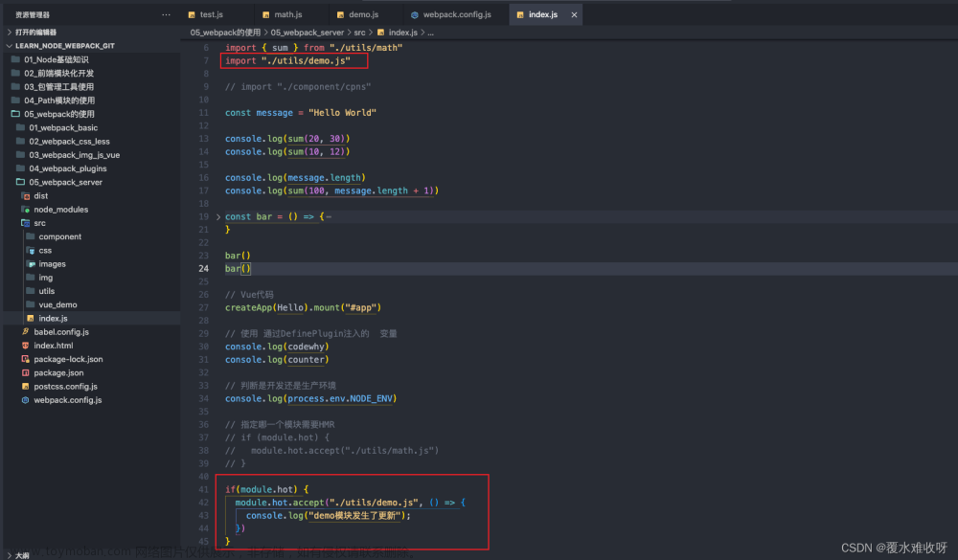Place cursor in the import demo.js line
958x560 pixels.
[287, 60]
